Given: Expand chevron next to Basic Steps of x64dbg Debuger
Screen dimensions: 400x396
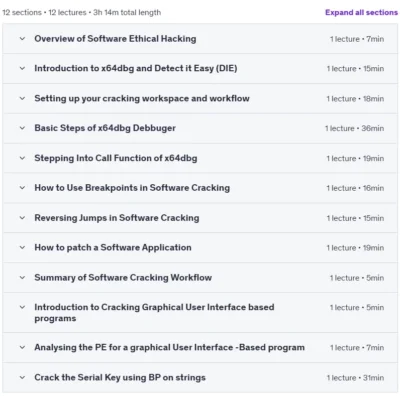Looking at the screenshot, I should (x=22, y=128).
